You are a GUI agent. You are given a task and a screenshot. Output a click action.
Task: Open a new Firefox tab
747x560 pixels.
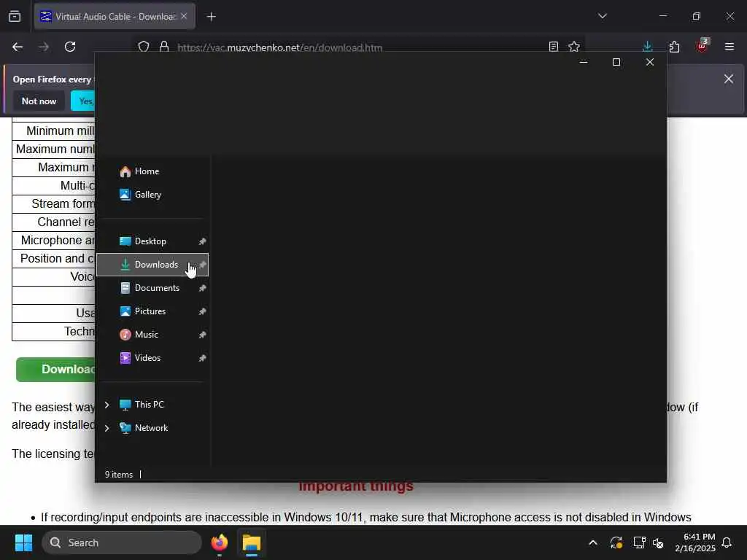(x=211, y=17)
